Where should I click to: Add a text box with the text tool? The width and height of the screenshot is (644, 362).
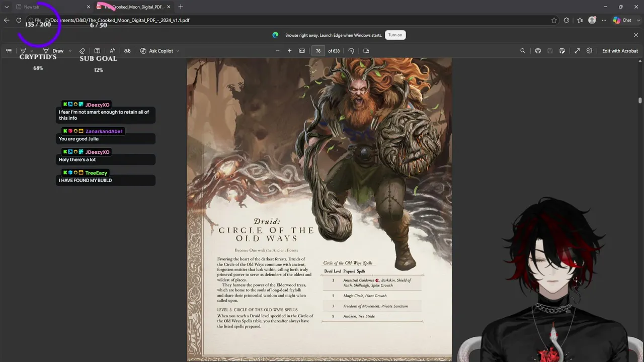tap(97, 51)
